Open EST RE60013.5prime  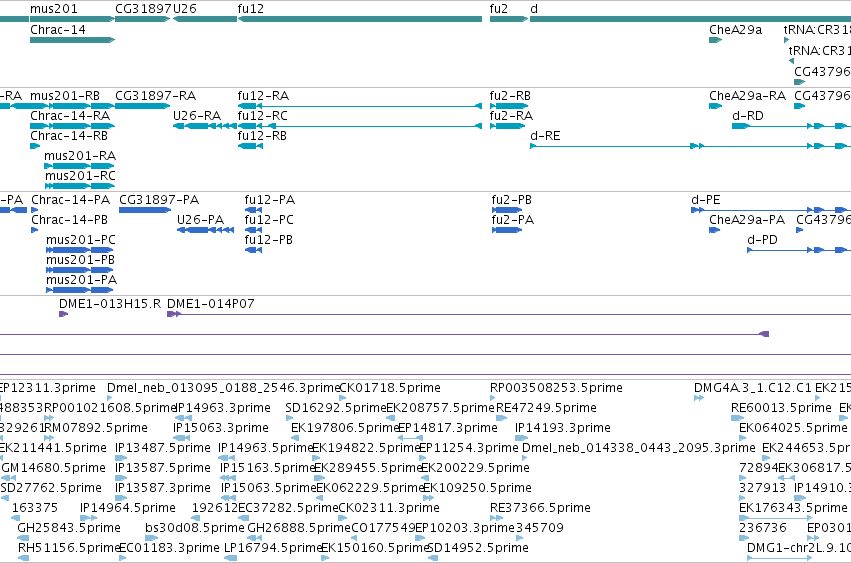(782, 408)
